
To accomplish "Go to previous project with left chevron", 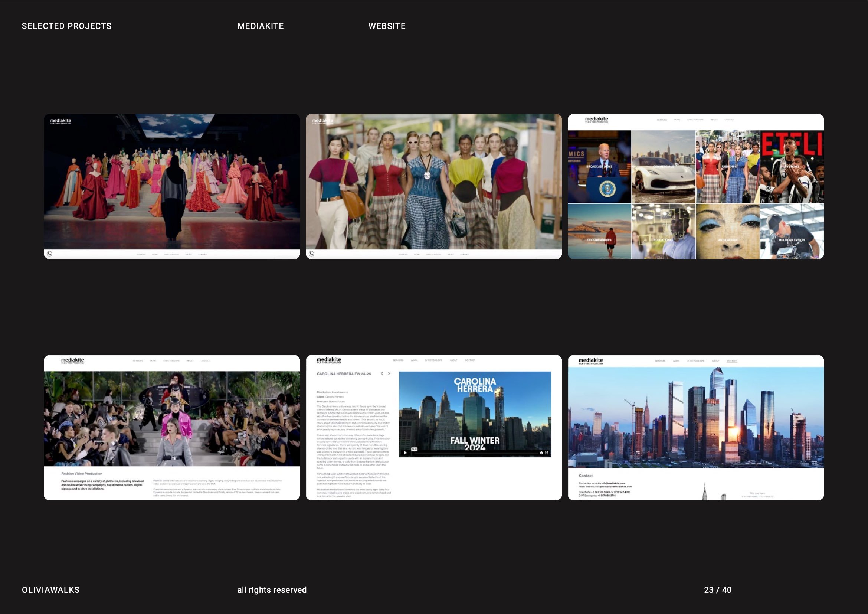I will tap(382, 373).
